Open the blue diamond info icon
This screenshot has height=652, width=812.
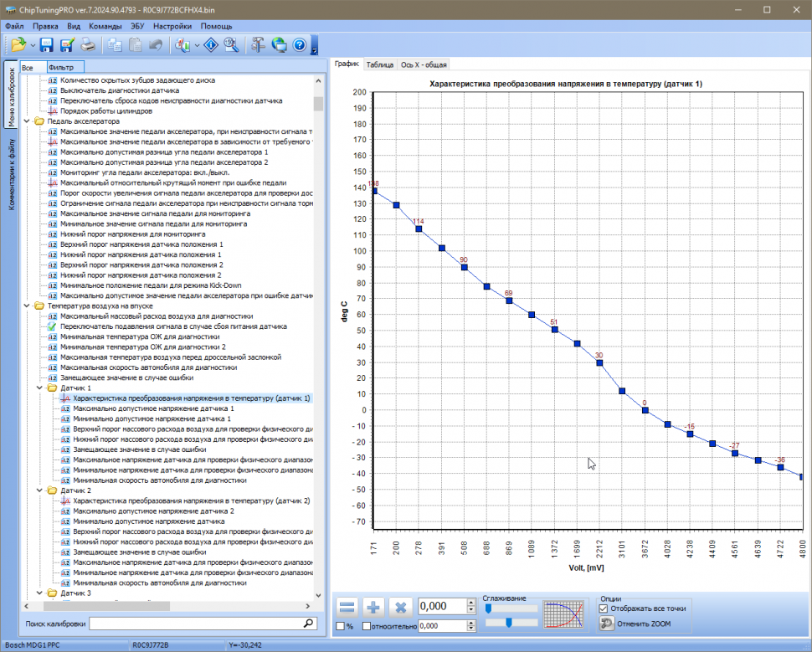(212, 45)
